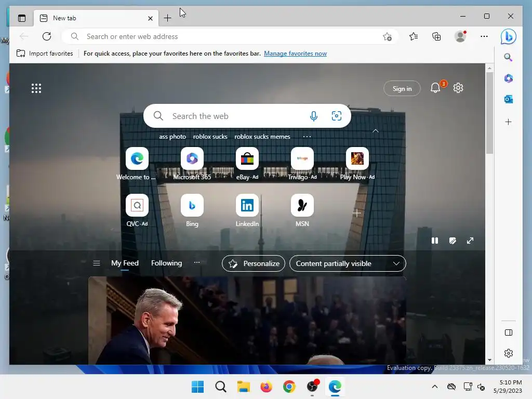Viewport: 532px width, 399px height.
Task: Click the Sign in button
Action: [402, 88]
